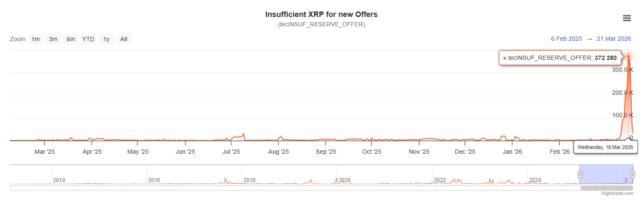644x200 pixels.
Task: Select the 1m zoom range
Action: pos(36,39)
